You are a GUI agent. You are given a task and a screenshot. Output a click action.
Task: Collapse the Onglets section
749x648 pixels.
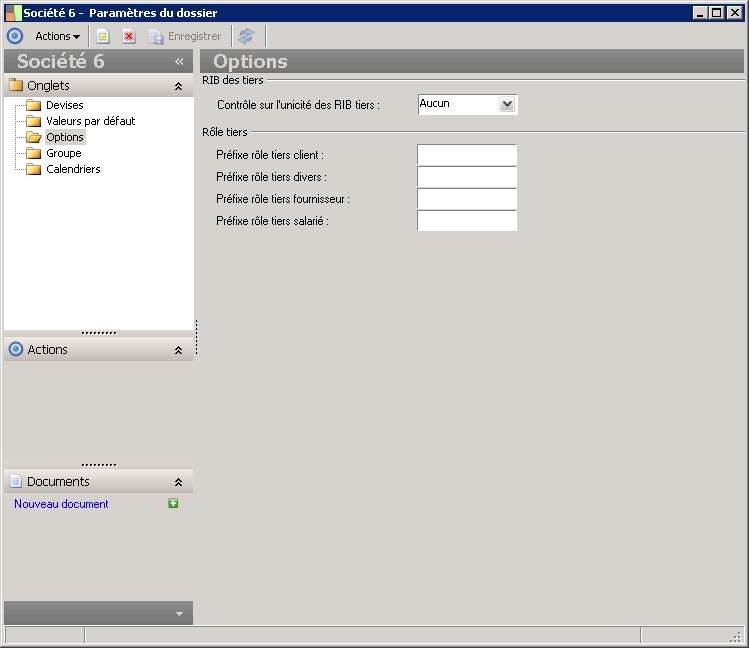(x=178, y=86)
